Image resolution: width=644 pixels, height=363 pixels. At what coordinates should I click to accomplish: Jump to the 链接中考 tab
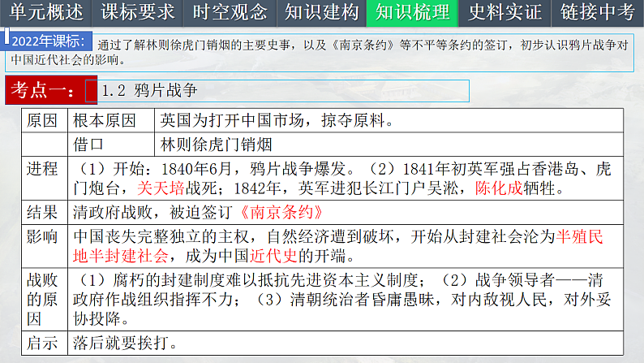point(598,13)
